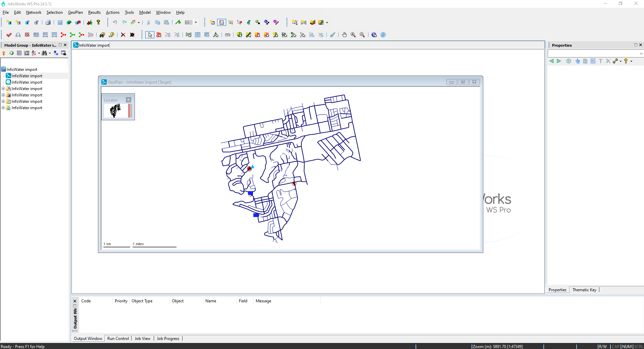Viewport: 644px width, 349px height.
Task: Activate the pan hand tool
Action: (344, 35)
